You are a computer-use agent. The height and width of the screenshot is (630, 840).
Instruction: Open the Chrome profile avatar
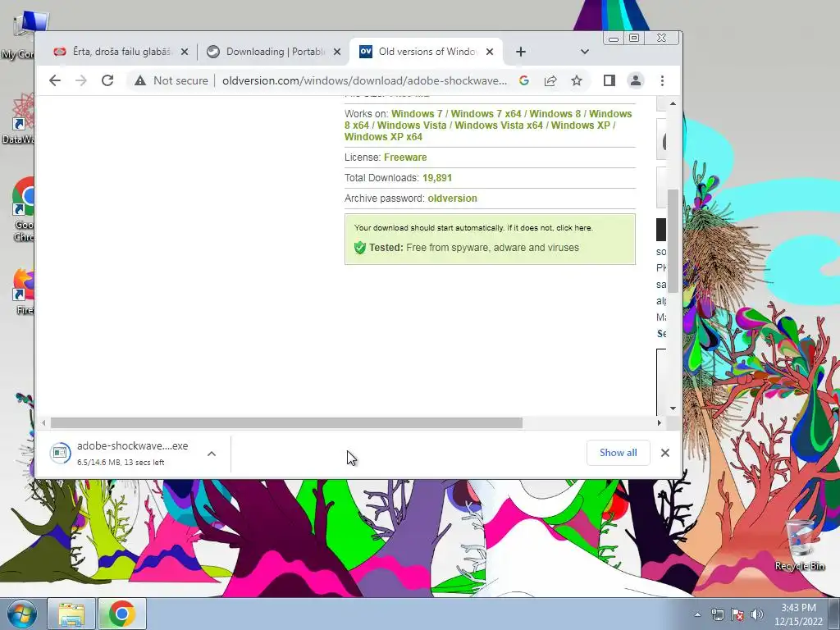(636, 80)
